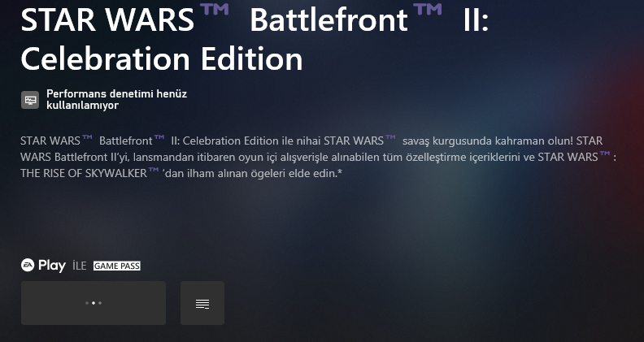Screen dimensions: 644x342
Task: Click the word 'kullanılamıyor' in performance notice
Action: (x=83, y=106)
